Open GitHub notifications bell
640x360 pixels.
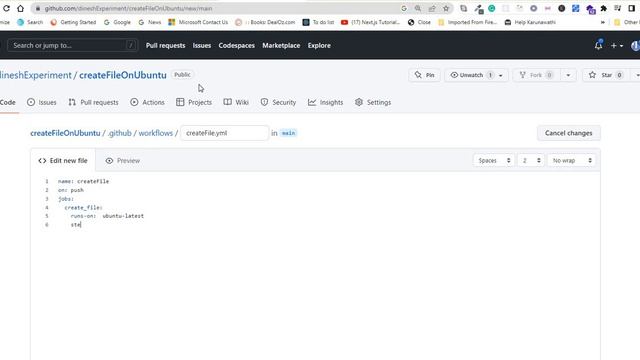(x=598, y=45)
